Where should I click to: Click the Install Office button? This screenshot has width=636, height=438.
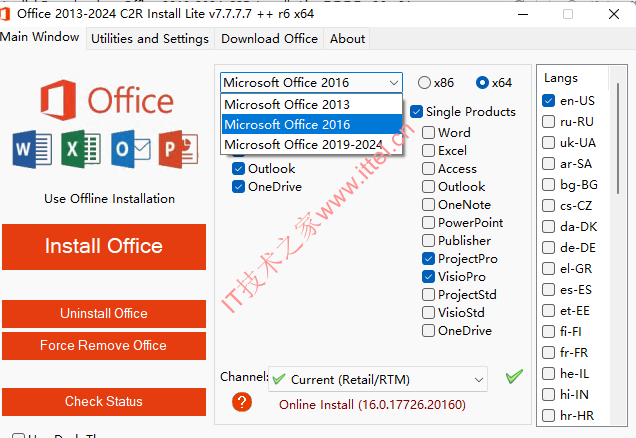(x=104, y=247)
